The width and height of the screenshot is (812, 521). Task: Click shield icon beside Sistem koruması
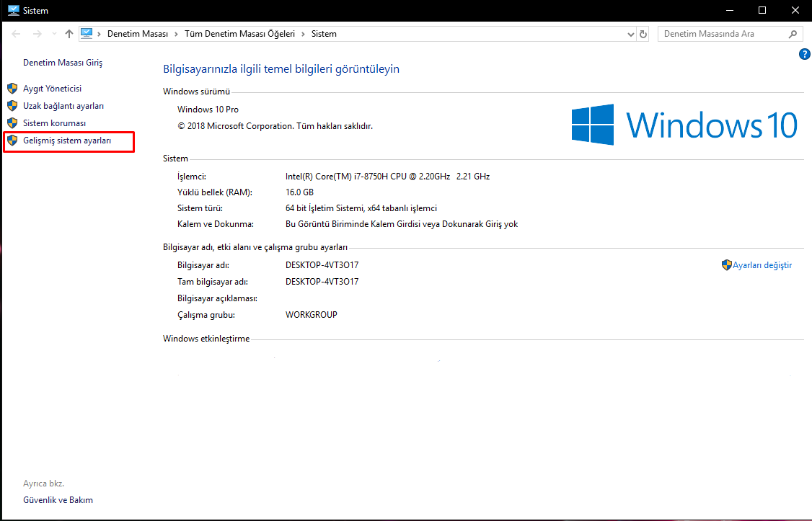12,123
